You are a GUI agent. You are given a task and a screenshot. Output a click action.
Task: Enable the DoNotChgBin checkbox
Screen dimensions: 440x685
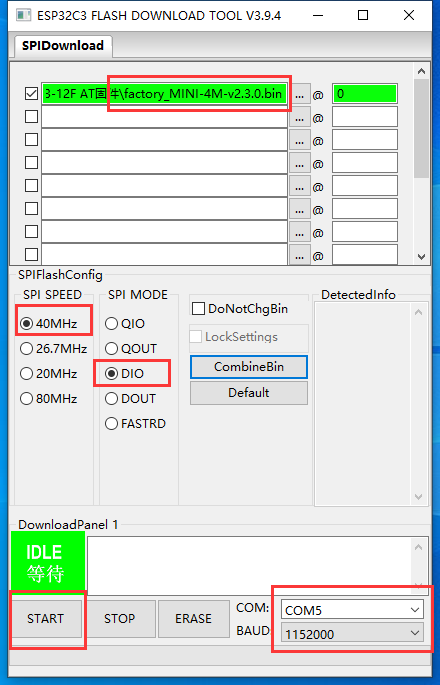198,309
